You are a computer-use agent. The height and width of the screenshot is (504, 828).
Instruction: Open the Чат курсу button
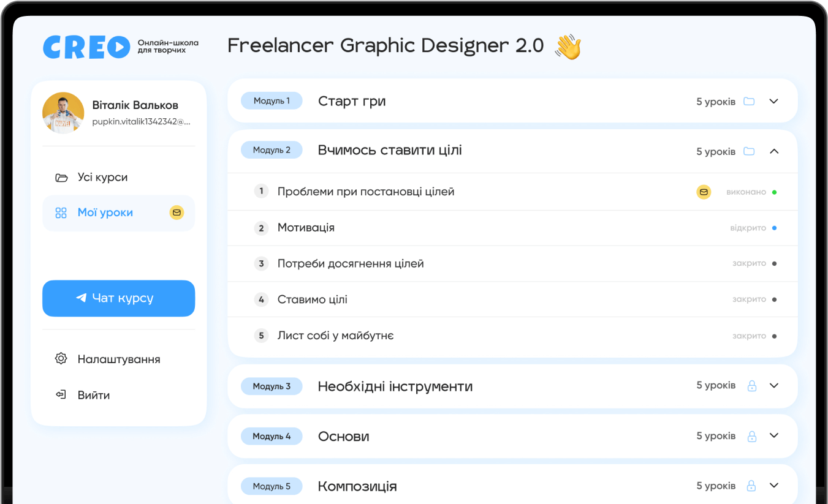click(118, 298)
